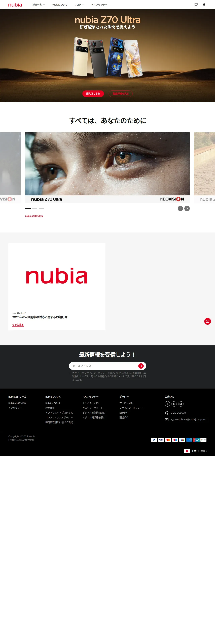Click the American Express payment icon

coord(189,440)
